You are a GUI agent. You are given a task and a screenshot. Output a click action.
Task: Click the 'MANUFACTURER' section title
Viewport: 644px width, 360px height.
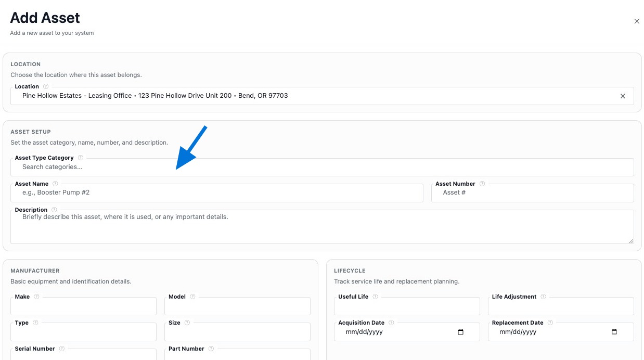pos(35,271)
